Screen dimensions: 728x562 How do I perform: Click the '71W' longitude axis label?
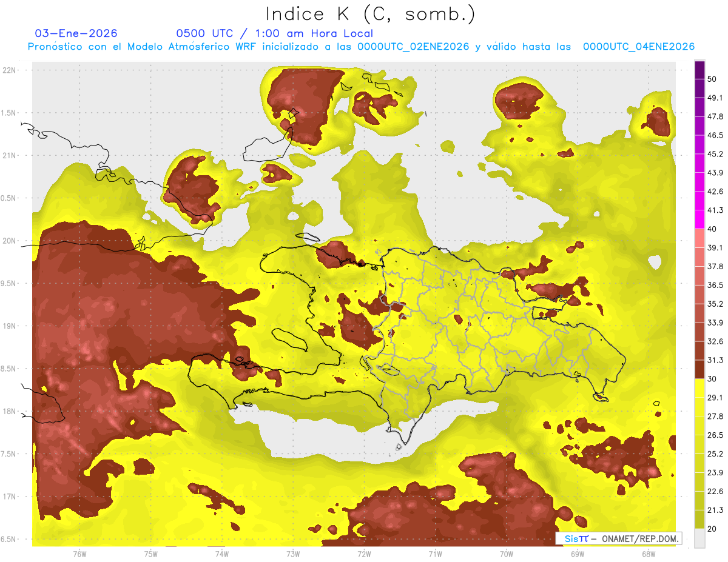[435, 554]
